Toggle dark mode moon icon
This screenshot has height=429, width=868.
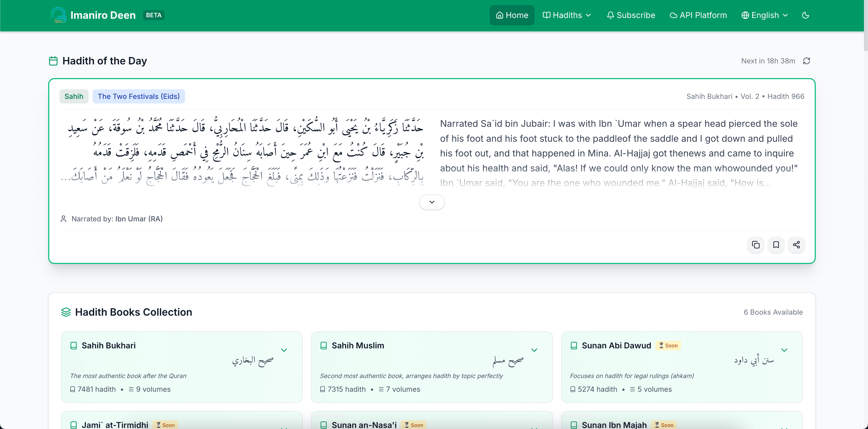tap(805, 15)
